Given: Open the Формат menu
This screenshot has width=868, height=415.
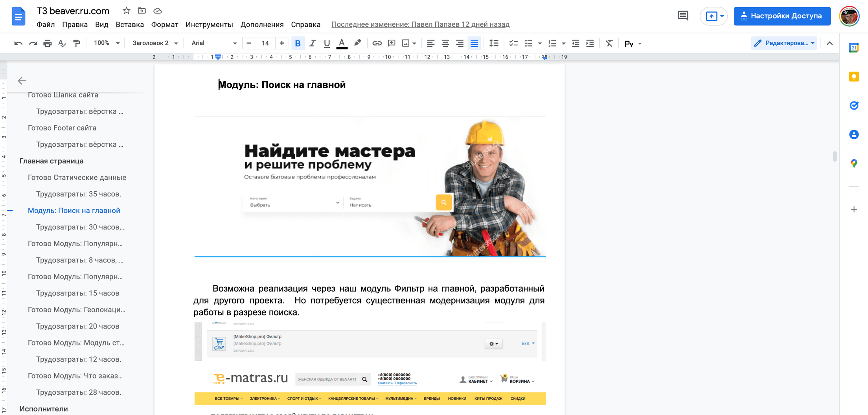Looking at the screenshot, I should pyautogui.click(x=165, y=24).
